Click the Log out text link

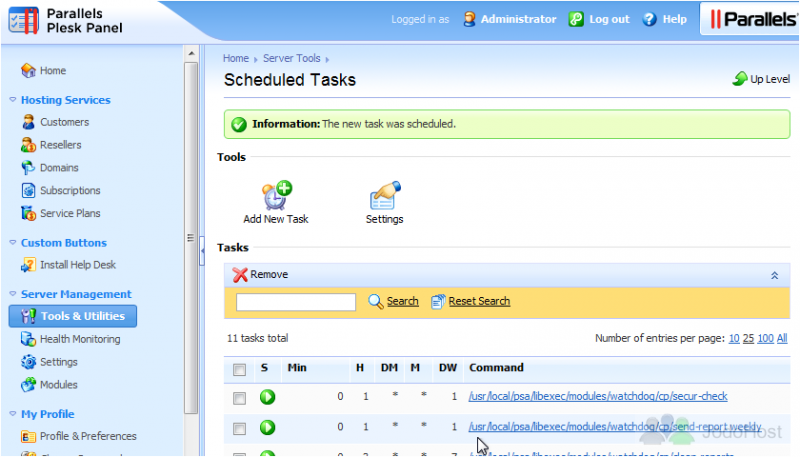pyautogui.click(x=609, y=19)
